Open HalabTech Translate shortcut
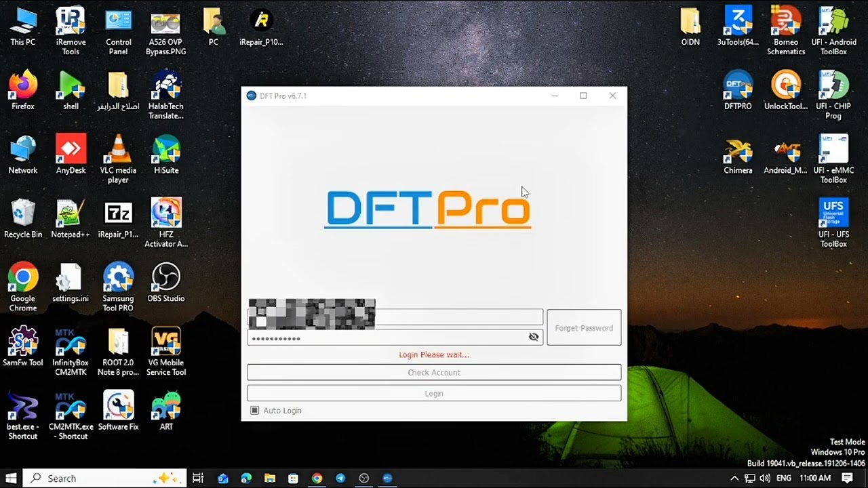Screen dimensions: 868x488 click(165, 96)
